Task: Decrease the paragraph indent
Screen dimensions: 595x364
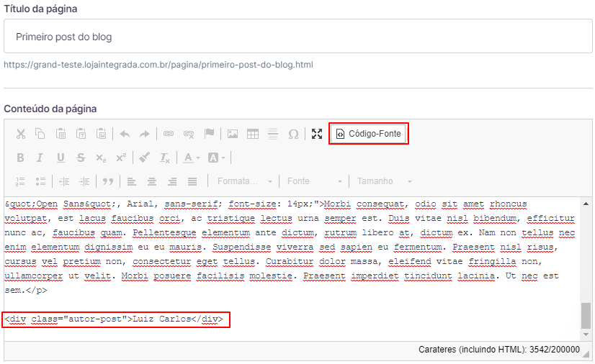Action: coord(64,181)
